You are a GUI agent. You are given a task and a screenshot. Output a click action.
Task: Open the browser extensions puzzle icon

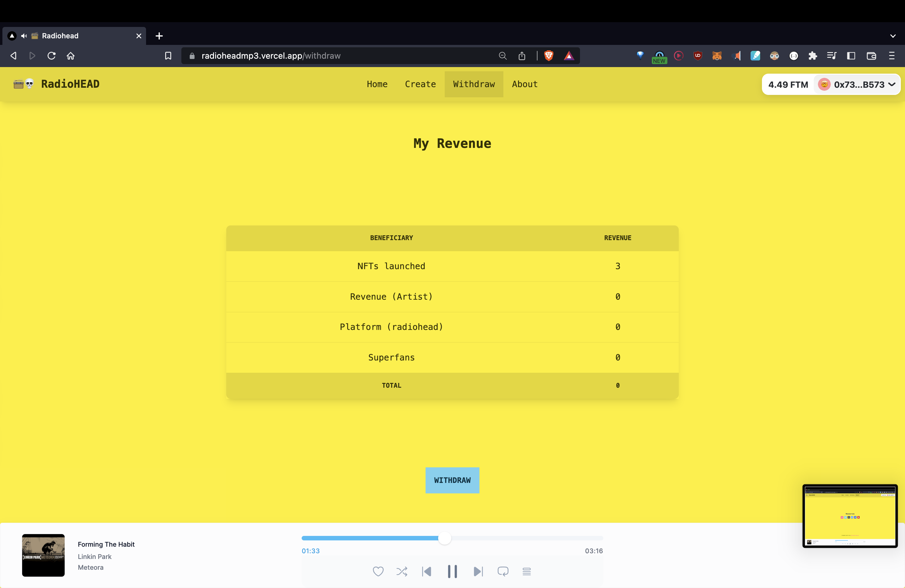[813, 56]
